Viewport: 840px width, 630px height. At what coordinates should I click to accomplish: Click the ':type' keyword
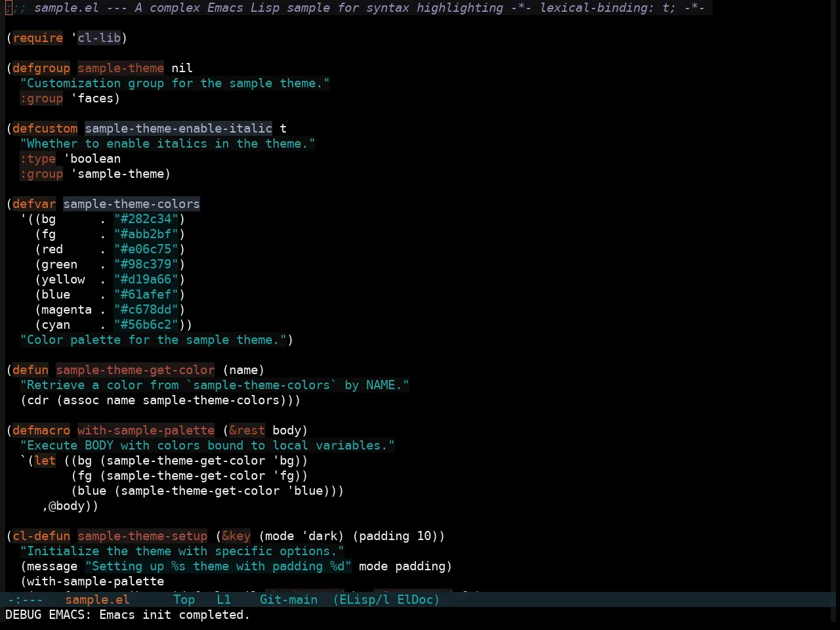tap(38, 159)
